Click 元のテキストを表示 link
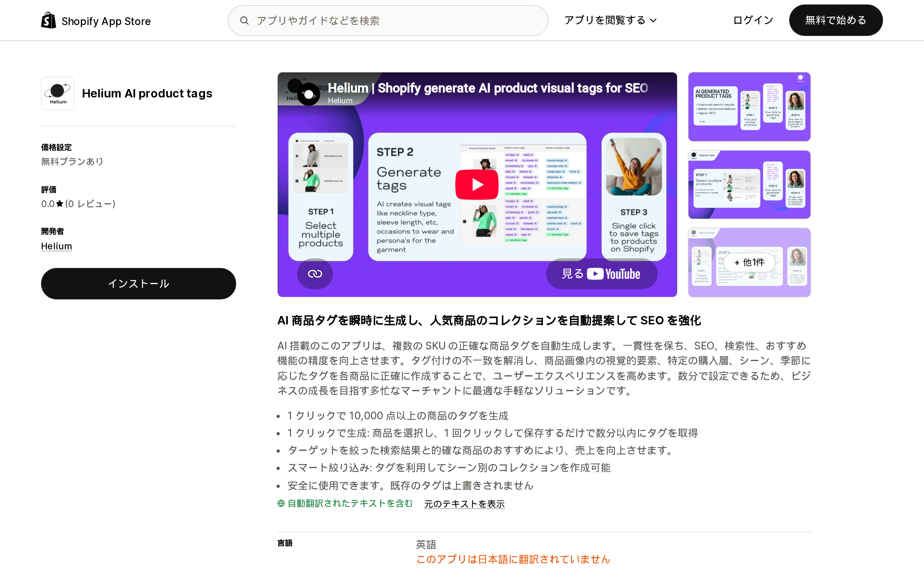This screenshot has width=924, height=577. pyautogui.click(x=464, y=504)
